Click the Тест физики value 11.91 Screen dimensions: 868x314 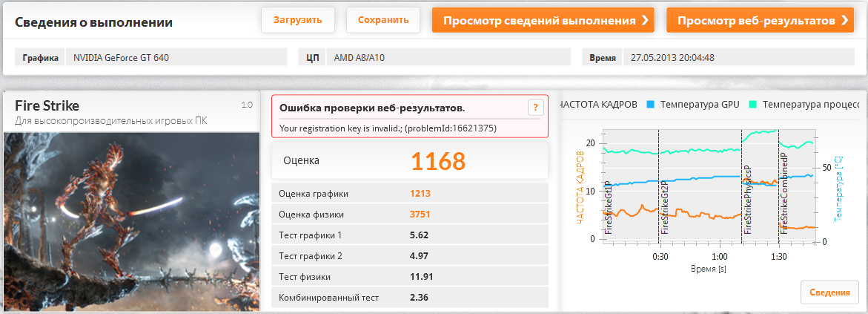point(421,276)
